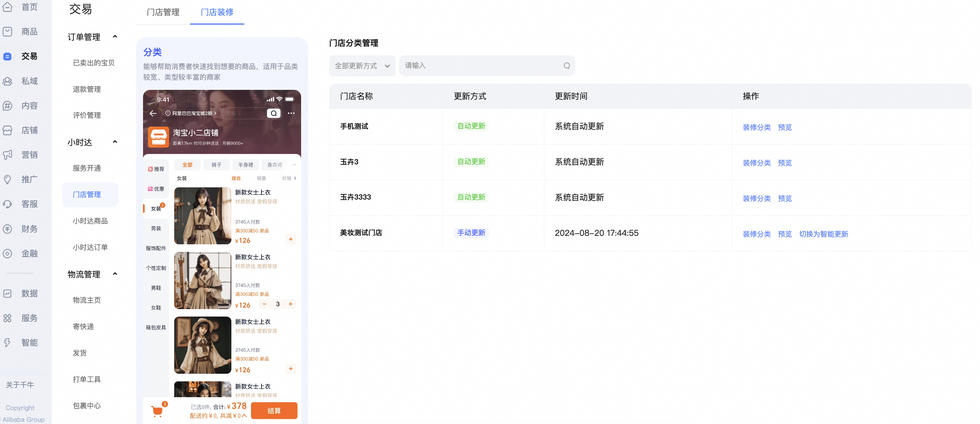Click first 新款女士上衣 product thumbnail
The height and width of the screenshot is (424, 980).
203,216
